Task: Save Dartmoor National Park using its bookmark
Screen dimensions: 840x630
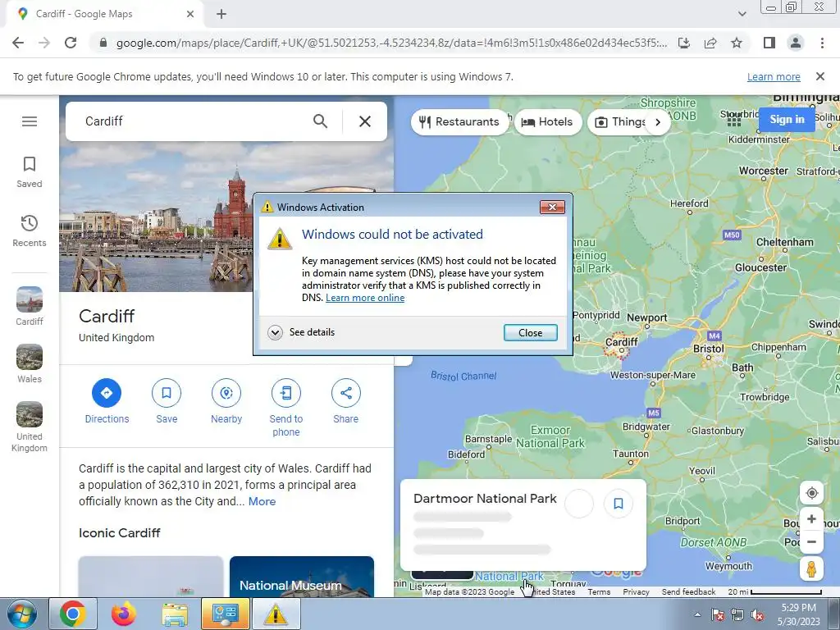Action: (619, 504)
